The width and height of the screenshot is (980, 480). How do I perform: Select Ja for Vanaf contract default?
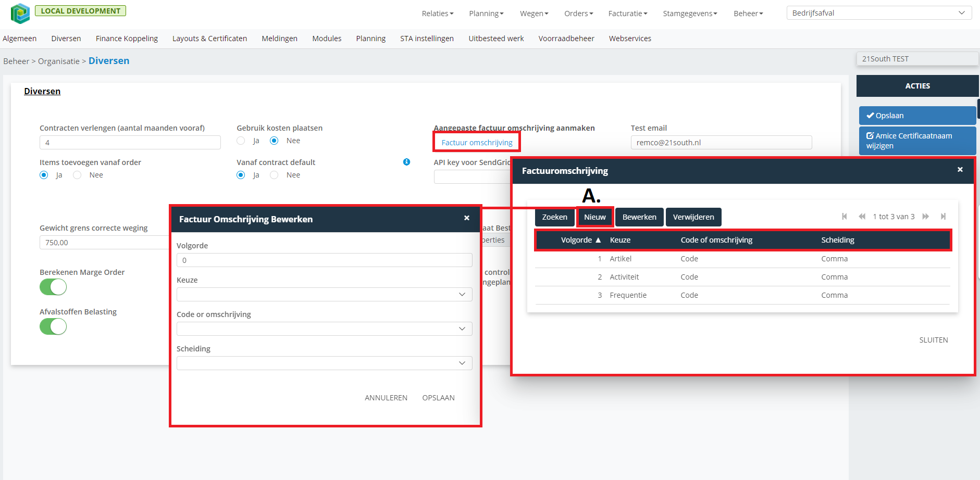click(x=241, y=175)
